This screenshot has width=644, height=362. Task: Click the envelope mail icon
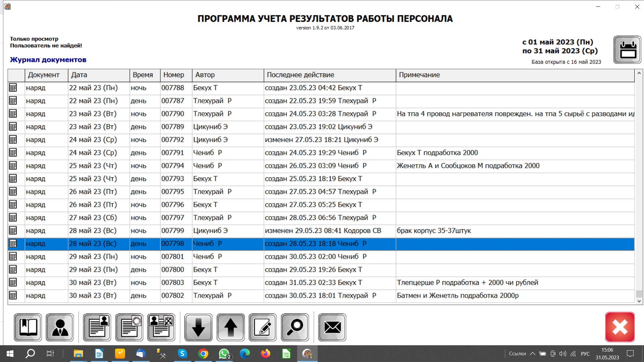click(x=332, y=327)
